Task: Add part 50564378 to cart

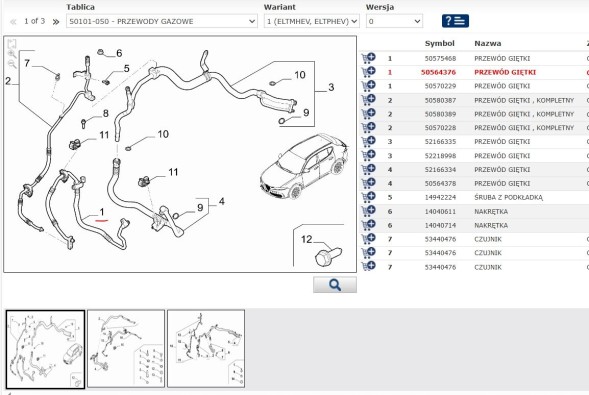Action: coord(368,183)
